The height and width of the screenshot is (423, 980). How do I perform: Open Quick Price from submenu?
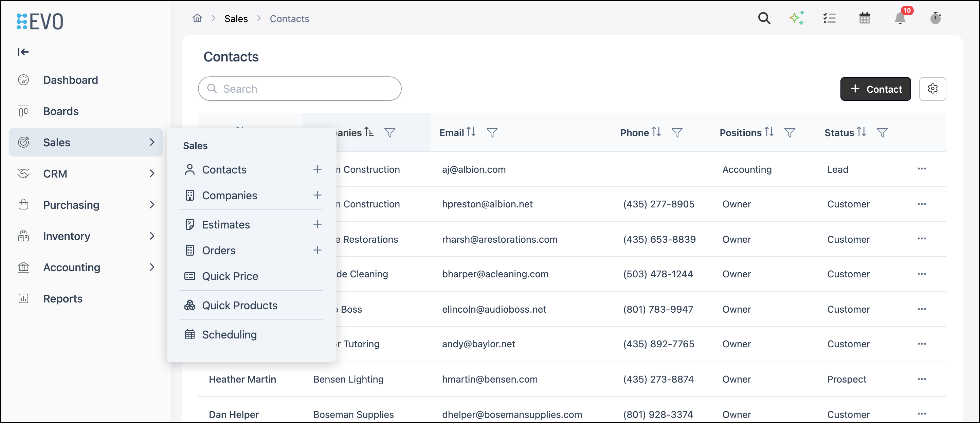tap(230, 276)
